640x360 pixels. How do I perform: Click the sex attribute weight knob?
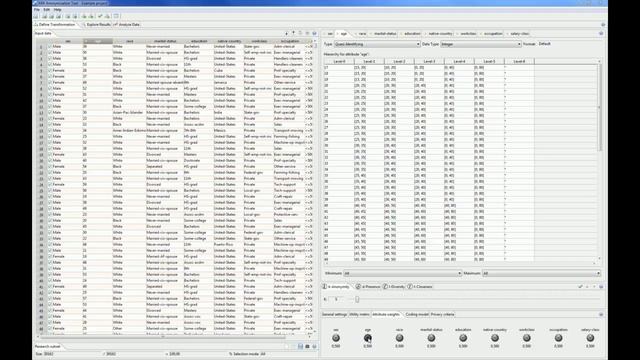[336, 338]
